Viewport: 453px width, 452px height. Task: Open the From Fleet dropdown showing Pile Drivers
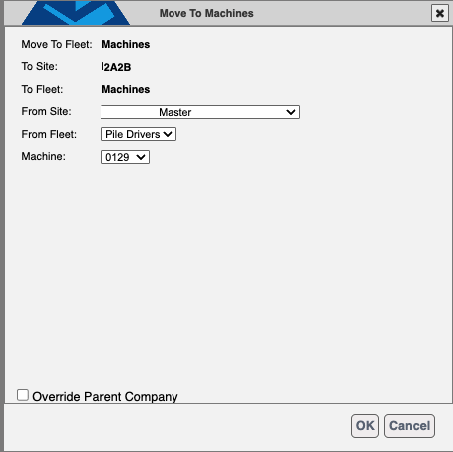tap(138, 134)
